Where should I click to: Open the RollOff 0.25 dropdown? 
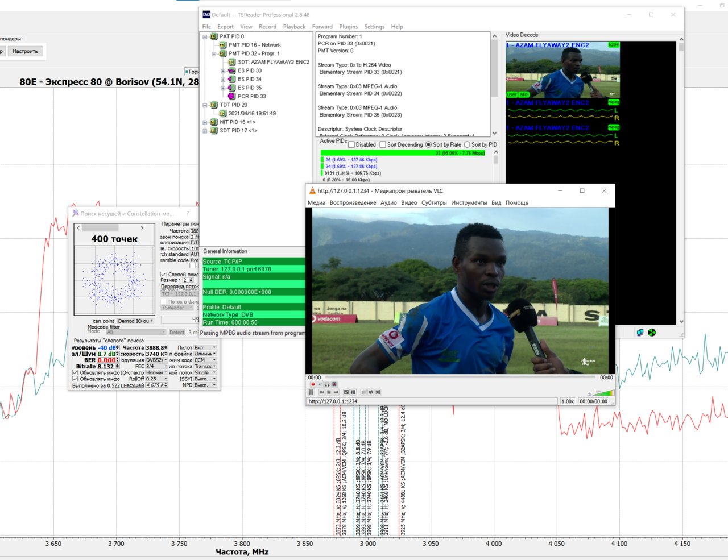click(x=157, y=379)
